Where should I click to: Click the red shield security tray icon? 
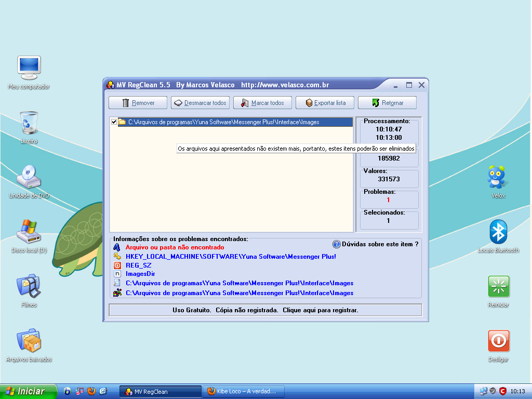coord(502,391)
